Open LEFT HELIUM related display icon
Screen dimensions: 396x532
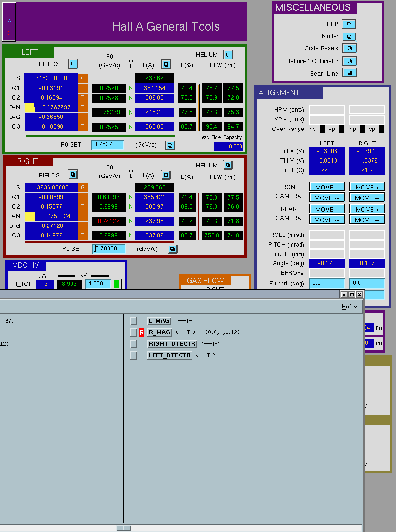coord(228,54)
